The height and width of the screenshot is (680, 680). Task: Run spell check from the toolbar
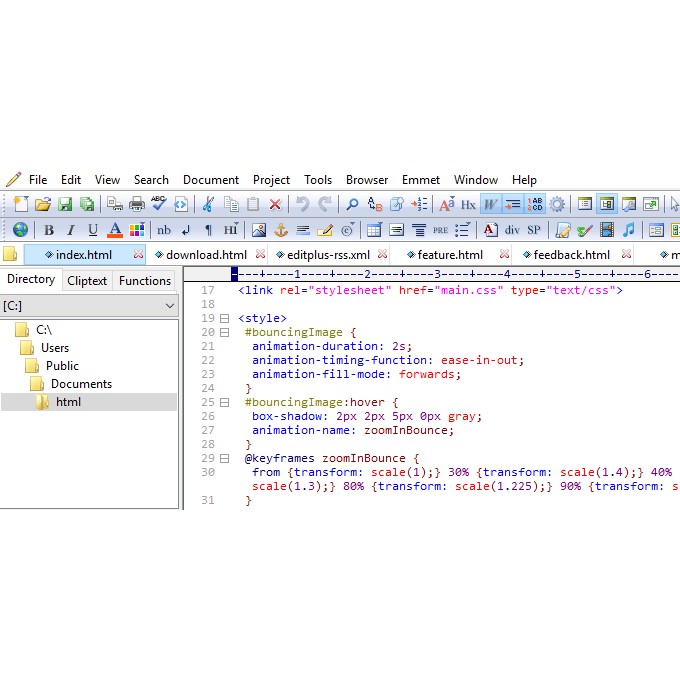click(x=159, y=204)
